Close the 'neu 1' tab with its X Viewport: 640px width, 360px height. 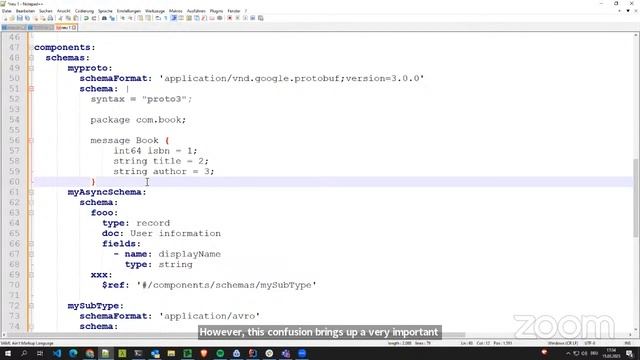coord(74,27)
